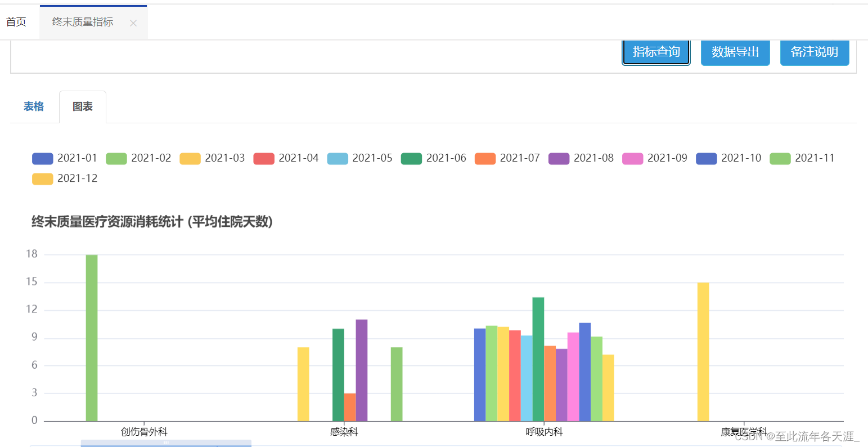Click the yellow 康复医学科 bar at 15
Image resolution: width=868 pixels, height=447 pixels.
point(703,352)
